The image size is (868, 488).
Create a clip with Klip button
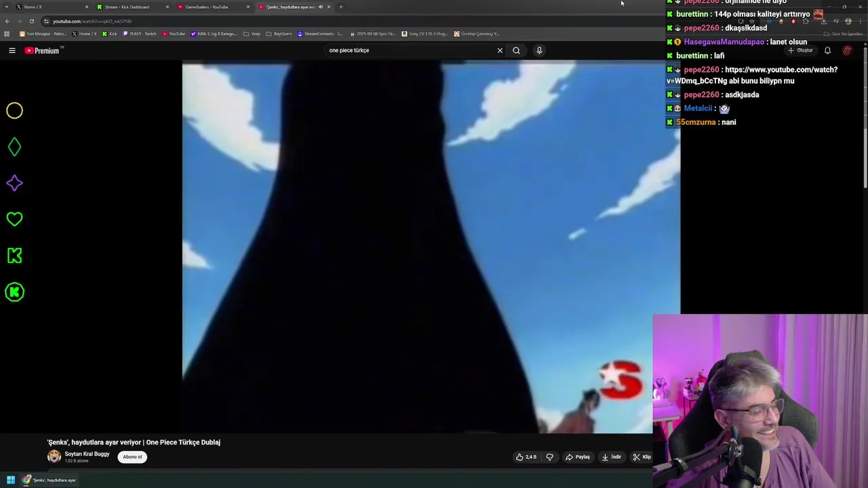[642, 457]
